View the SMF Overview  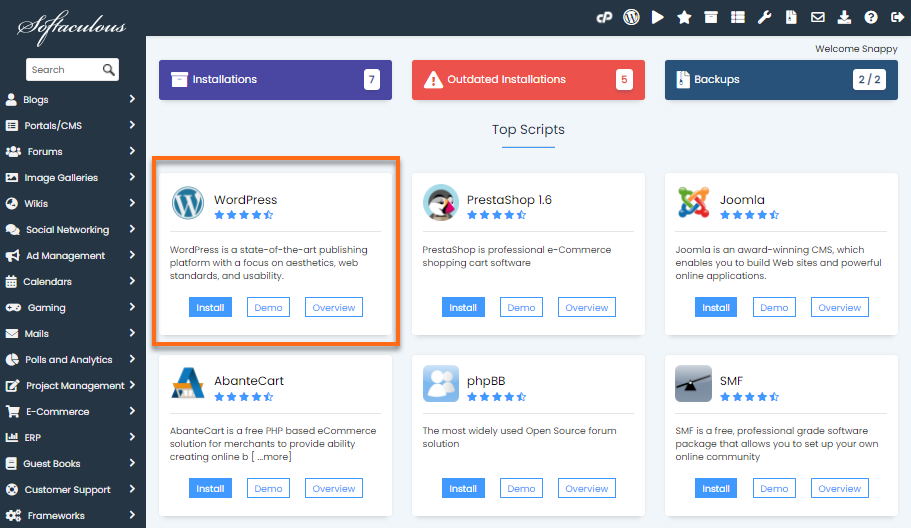[x=840, y=489]
